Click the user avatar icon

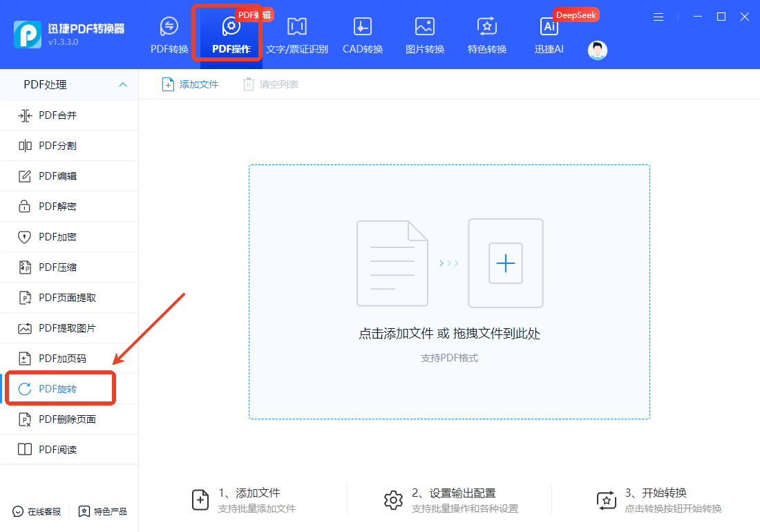597,50
